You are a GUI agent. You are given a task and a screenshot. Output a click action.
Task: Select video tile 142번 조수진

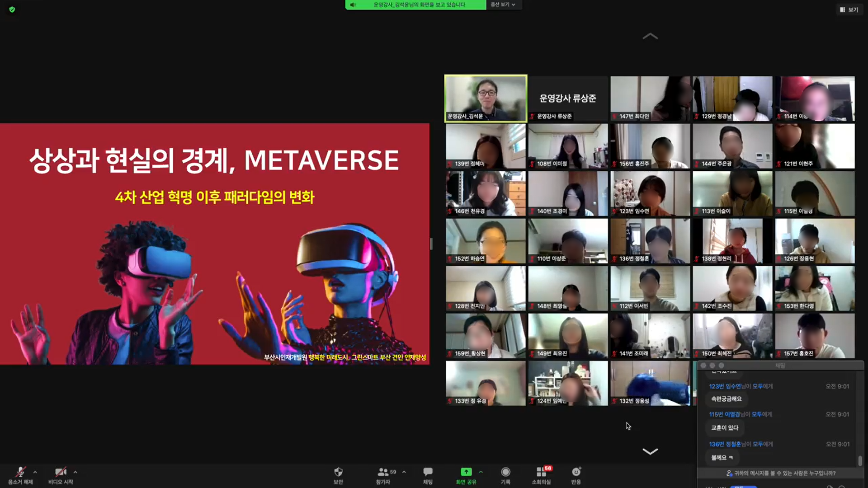[732, 288]
